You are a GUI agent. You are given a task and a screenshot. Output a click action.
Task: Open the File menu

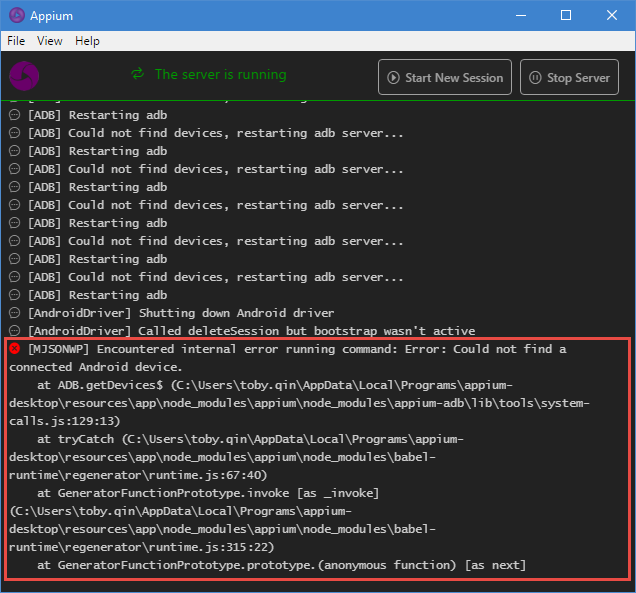pos(16,41)
